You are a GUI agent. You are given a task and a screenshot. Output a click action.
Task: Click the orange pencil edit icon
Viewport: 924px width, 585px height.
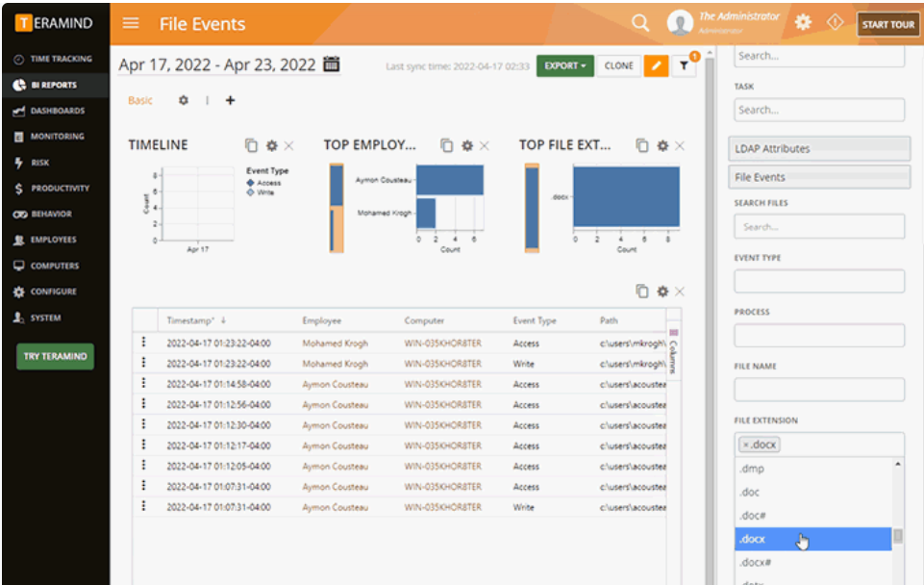pos(656,65)
